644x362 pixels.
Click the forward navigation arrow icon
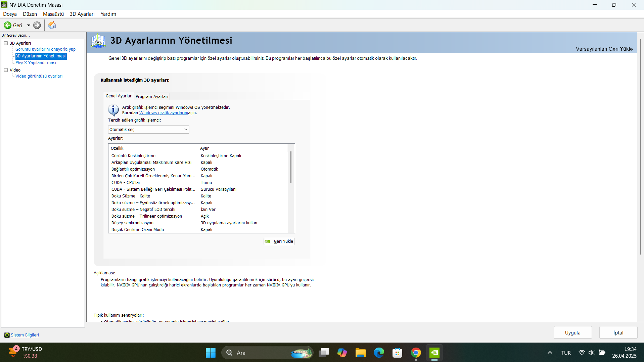point(37,25)
